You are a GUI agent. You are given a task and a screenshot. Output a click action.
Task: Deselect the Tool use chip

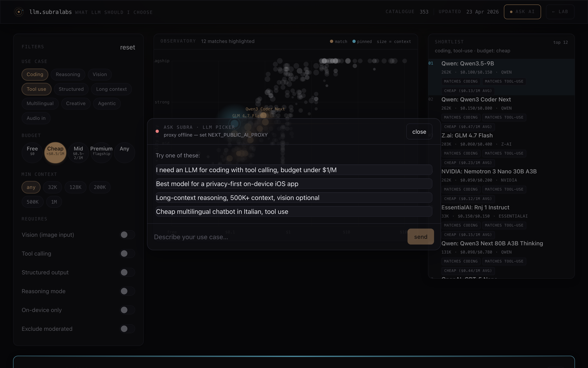click(x=37, y=89)
